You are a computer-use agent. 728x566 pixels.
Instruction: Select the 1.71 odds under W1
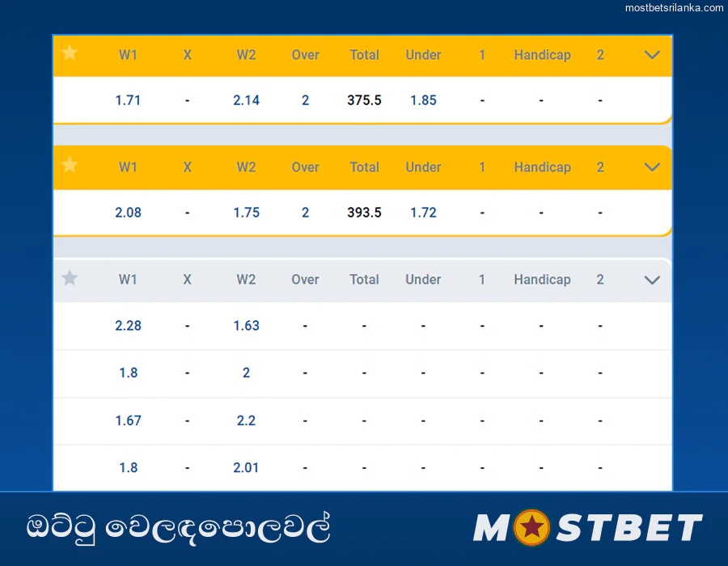[x=128, y=100]
